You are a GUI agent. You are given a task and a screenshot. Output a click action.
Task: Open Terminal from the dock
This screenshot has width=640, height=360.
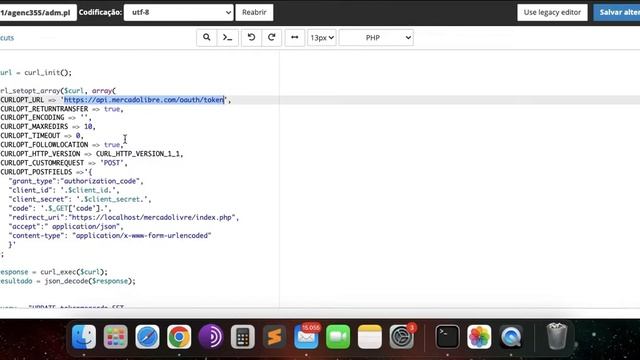[x=447, y=337]
